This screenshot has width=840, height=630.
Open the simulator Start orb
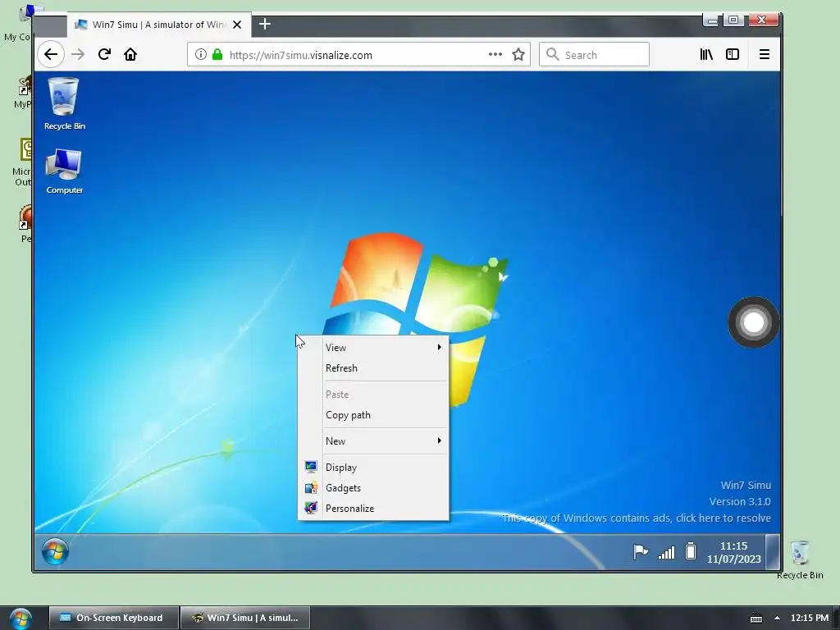(x=55, y=552)
